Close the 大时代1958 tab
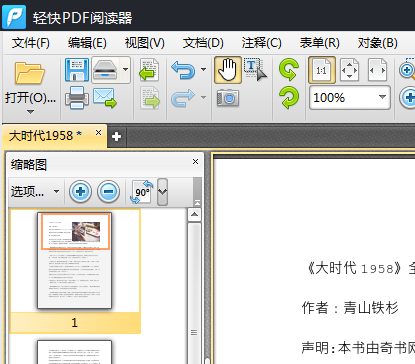The image size is (415, 364). pyautogui.click(x=98, y=132)
